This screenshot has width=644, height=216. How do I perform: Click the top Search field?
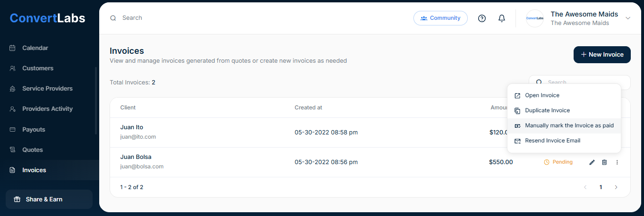pyautogui.click(x=189, y=18)
